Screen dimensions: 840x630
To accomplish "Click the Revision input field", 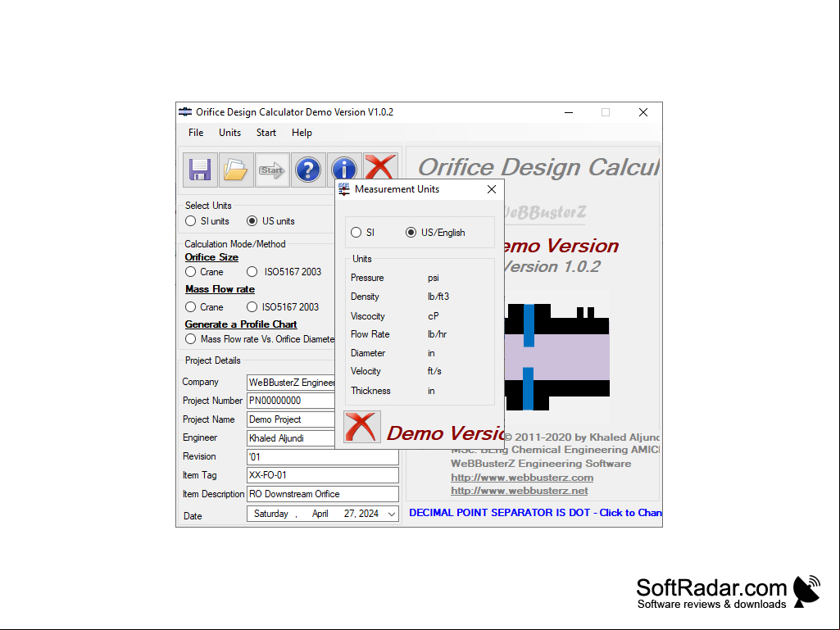I will click(323, 457).
